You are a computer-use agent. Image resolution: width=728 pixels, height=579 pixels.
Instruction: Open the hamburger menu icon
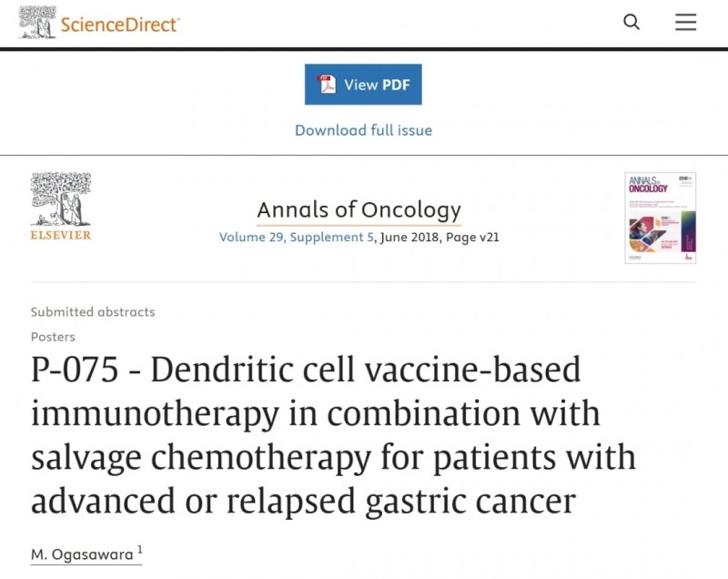685,22
